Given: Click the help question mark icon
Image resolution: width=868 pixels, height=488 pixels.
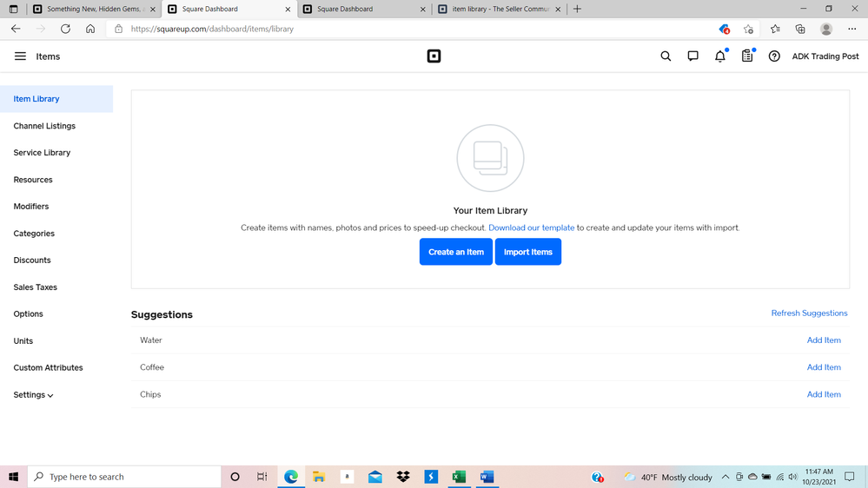Looking at the screenshot, I should [x=774, y=56].
